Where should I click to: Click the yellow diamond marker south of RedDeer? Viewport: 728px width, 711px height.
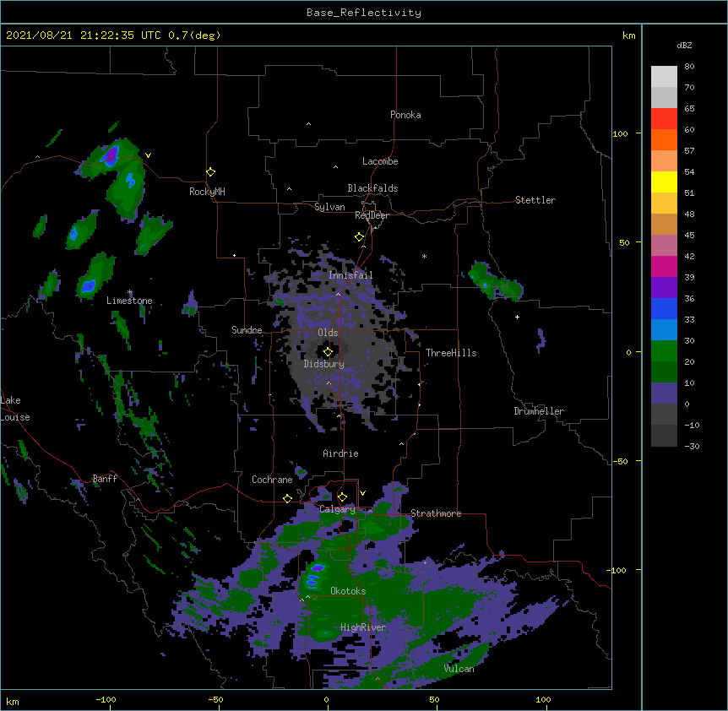tap(359, 237)
